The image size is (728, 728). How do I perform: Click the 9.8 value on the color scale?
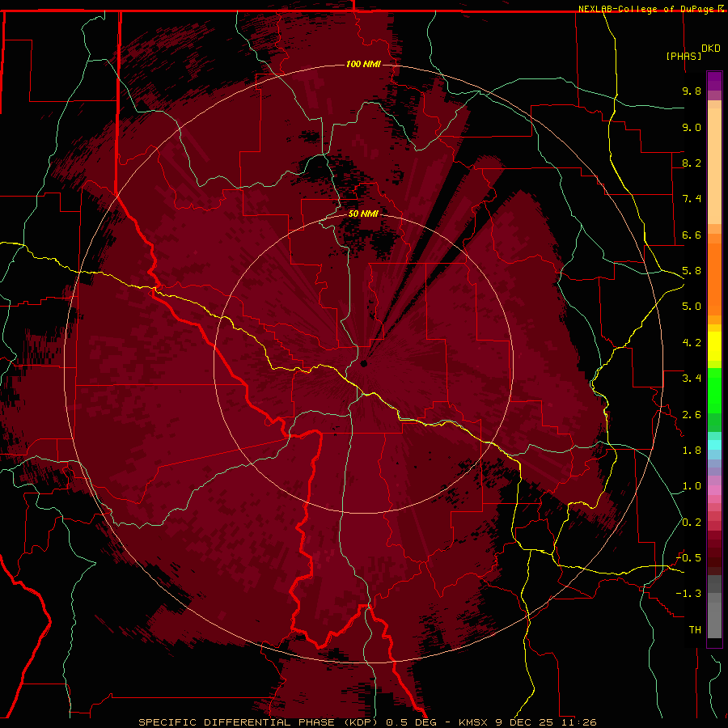(692, 91)
